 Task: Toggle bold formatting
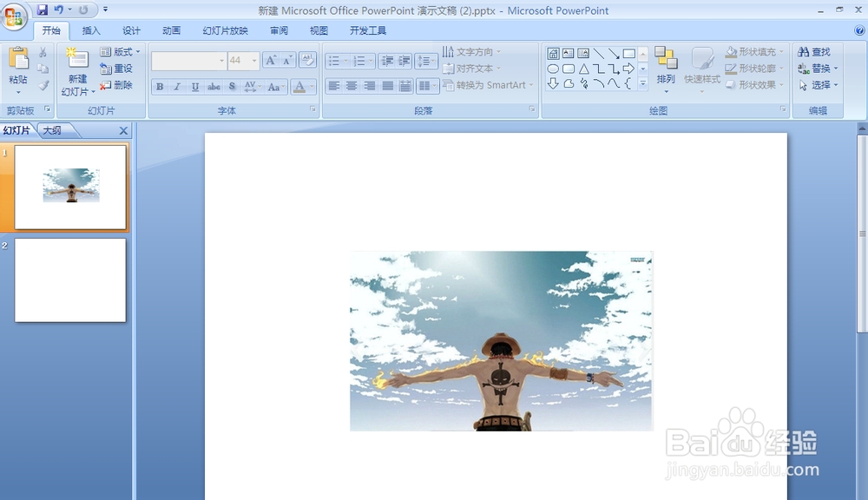click(x=160, y=87)
